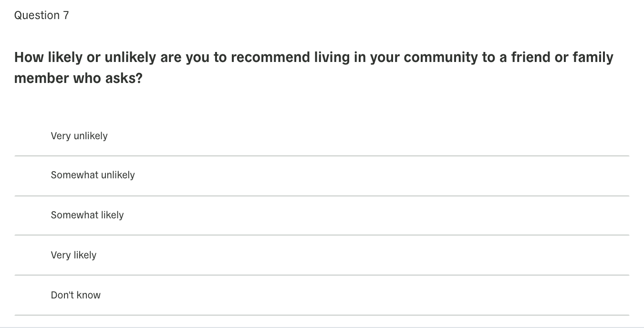Click the word "living" in the question heading

click(332, 57)
